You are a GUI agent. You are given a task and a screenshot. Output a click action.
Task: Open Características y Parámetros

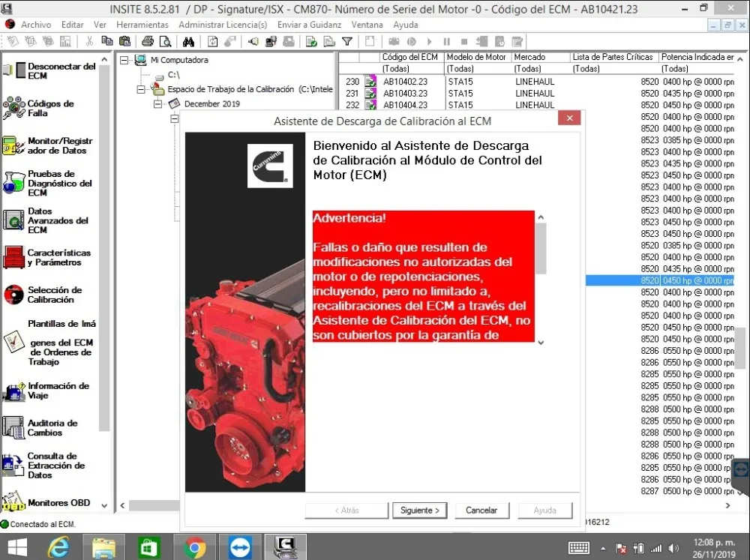point(46,257)
